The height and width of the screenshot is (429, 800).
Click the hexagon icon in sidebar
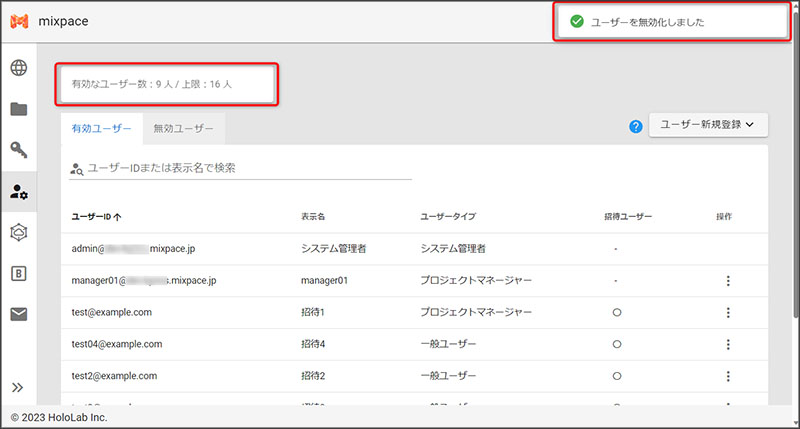click(x=19, y=232)
